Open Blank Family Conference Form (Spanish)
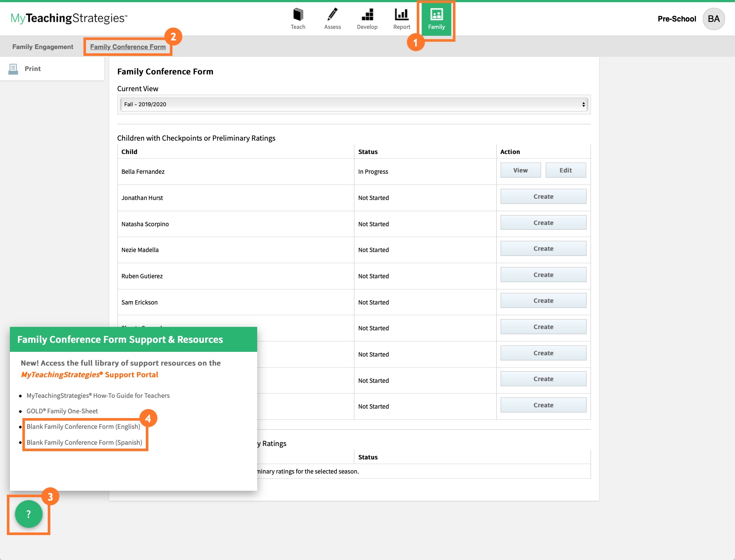The width and height of the screenshot is (735, 560). click(x=84, y=442)
